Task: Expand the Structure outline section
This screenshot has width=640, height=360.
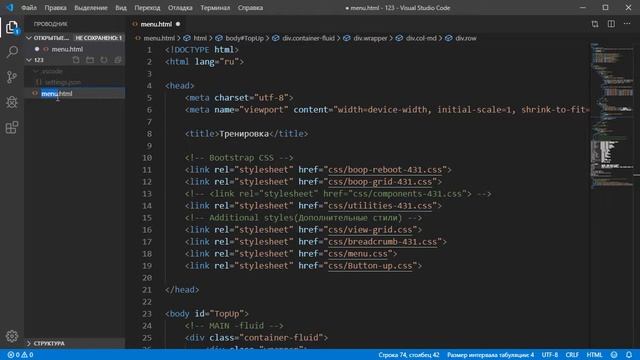Action: coord(29,343)
